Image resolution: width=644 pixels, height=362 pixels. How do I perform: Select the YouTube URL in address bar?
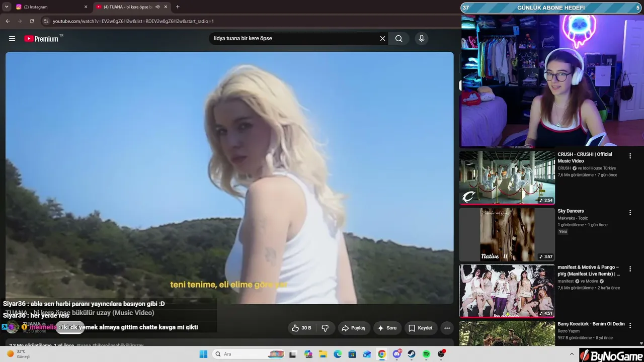coord(133,21)
